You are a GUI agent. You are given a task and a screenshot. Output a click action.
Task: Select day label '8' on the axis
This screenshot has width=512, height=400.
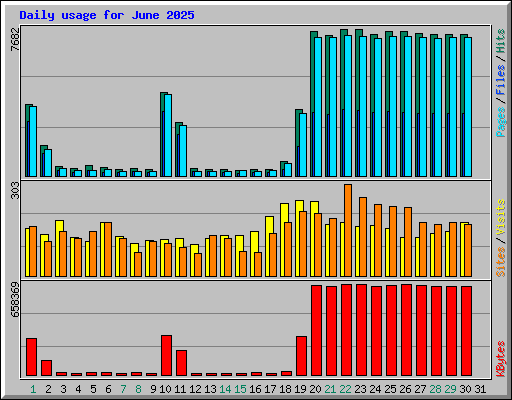point(138,389)
